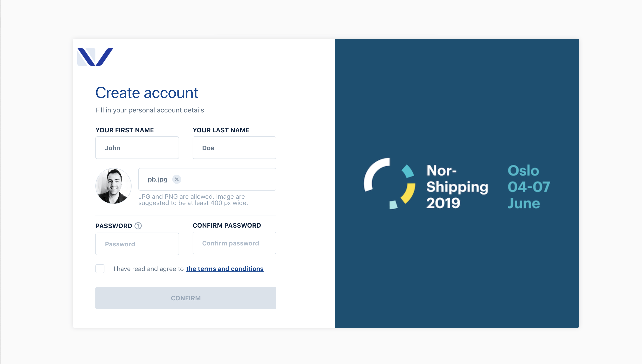The width and height of the screenshot is (642, 364).
Task: Focus the last name field containing Doe
Action: 234,148
